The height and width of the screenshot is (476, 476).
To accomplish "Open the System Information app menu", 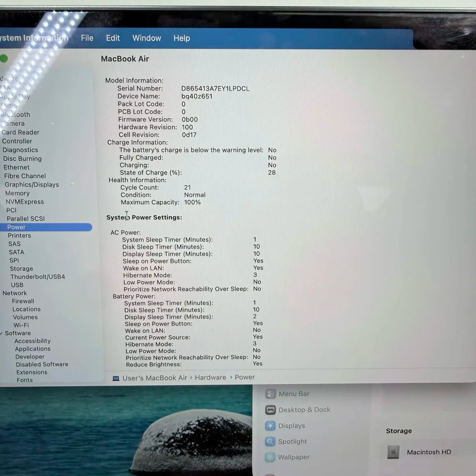I will tap(34, 38).
